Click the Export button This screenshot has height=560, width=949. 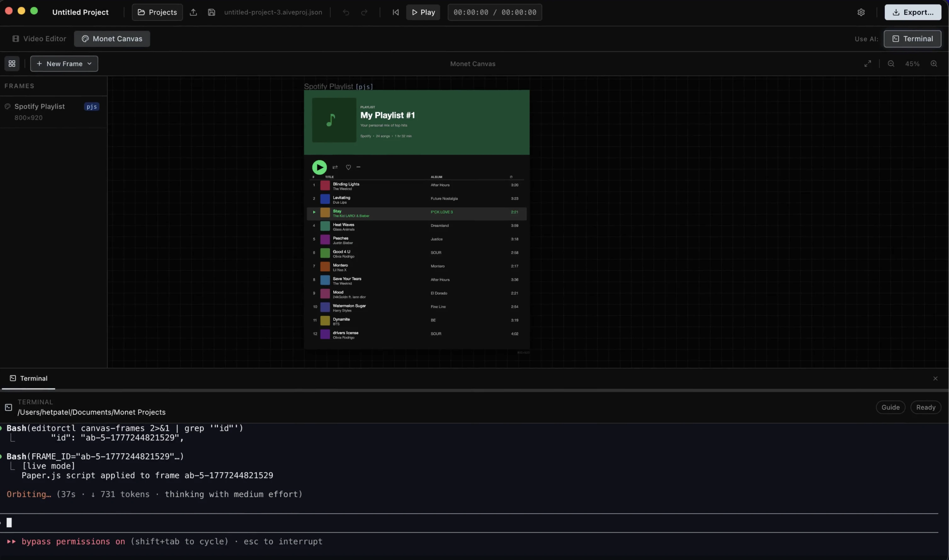click(912, 13)
